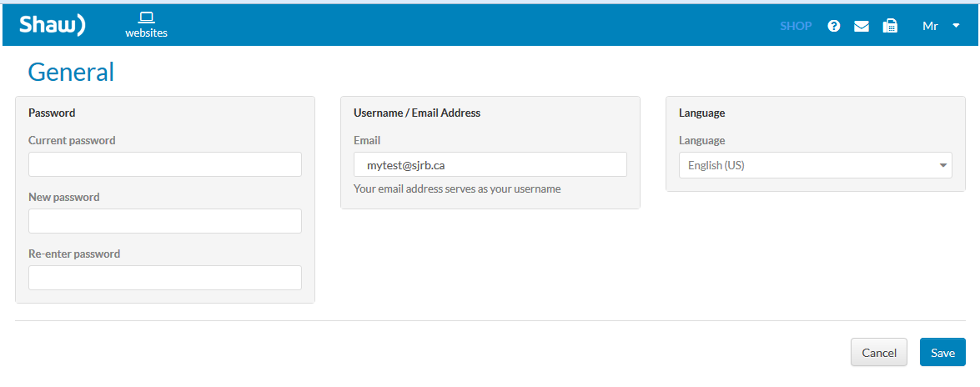Follow the SHOP link

click(796, 26)
